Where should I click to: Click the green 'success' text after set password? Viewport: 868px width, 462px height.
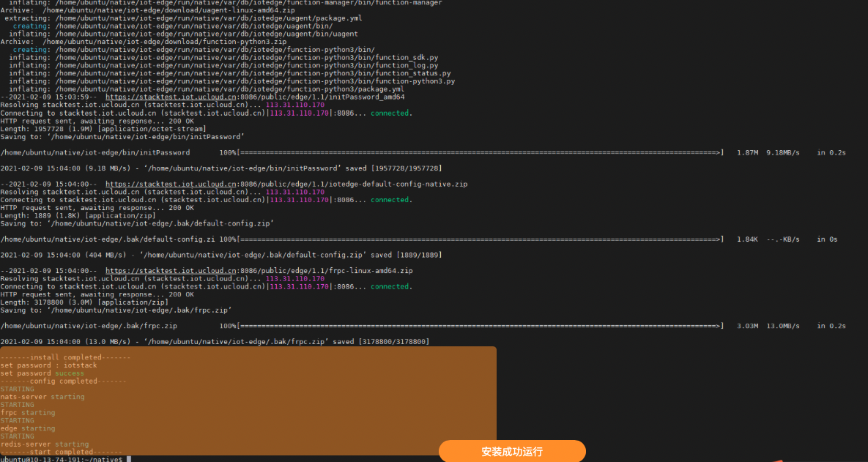tap(70, 373)
